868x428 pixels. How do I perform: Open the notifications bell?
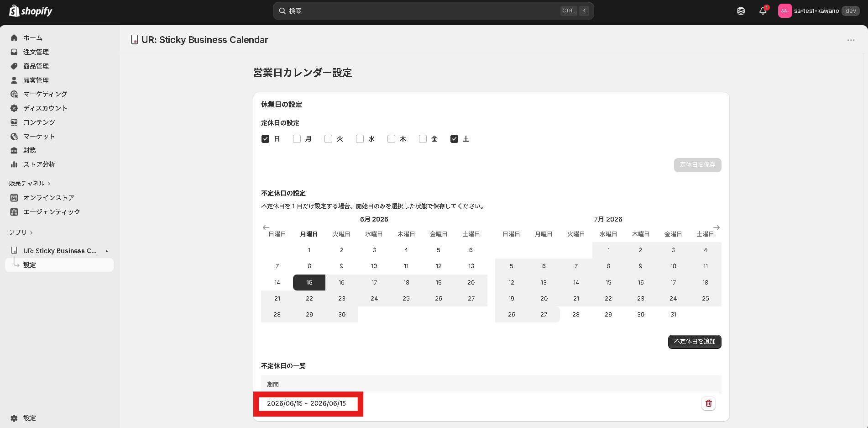tap(763, 11)
